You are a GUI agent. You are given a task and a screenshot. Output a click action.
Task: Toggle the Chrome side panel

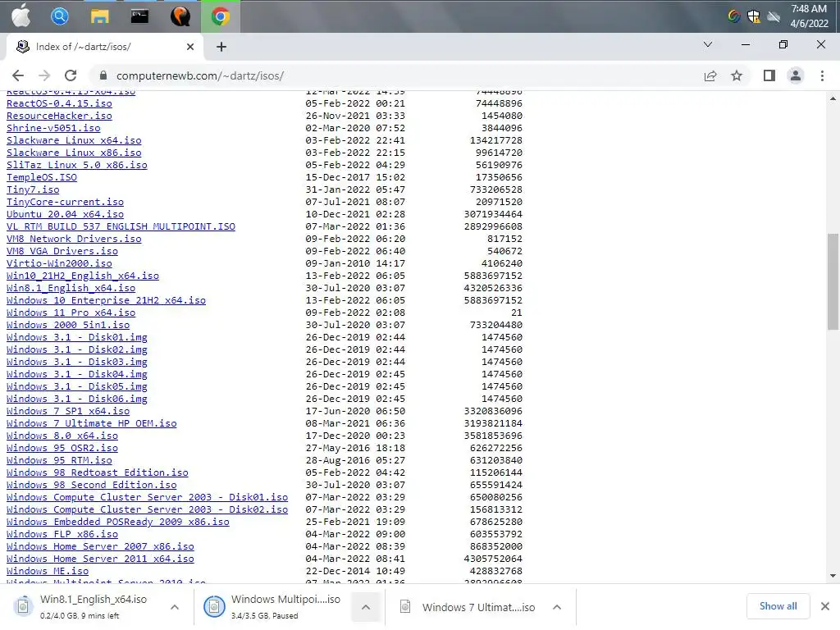pyautogui.click(x=769, y=75)
